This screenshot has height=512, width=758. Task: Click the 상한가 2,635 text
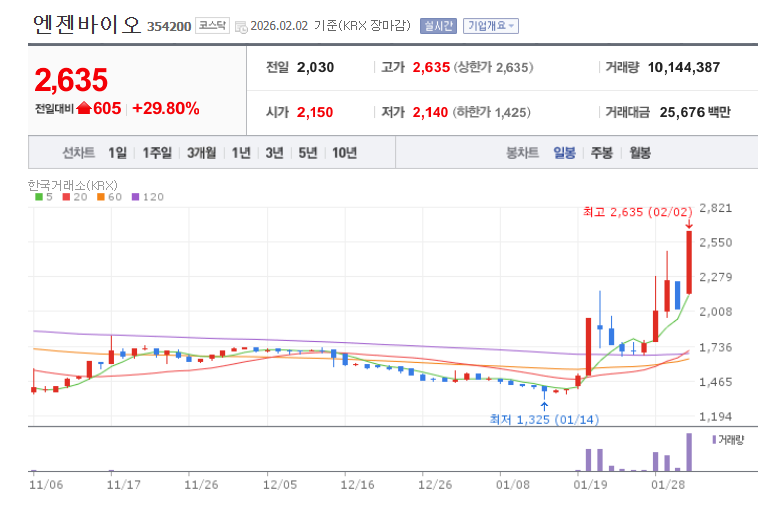493,67
